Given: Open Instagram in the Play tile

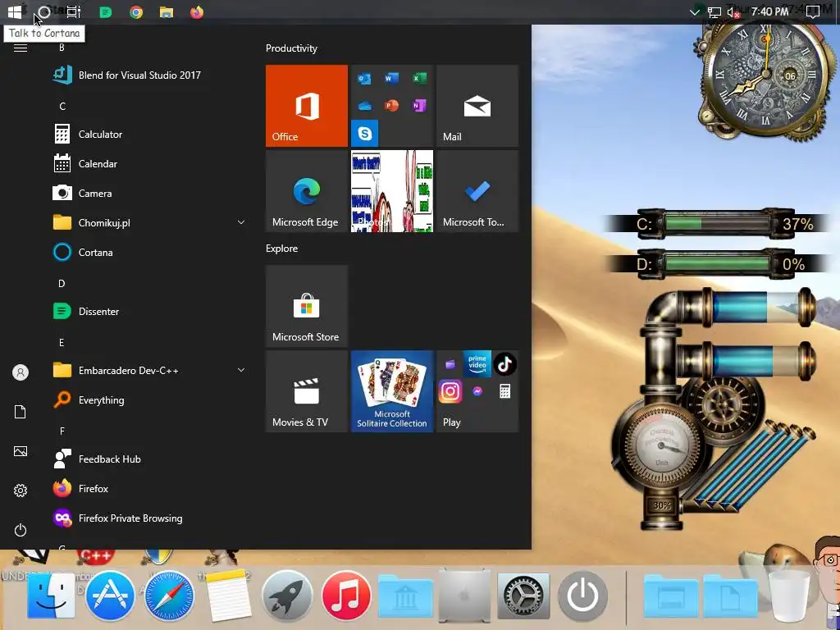Looking at the screenshot, I should tap(450, 391).
